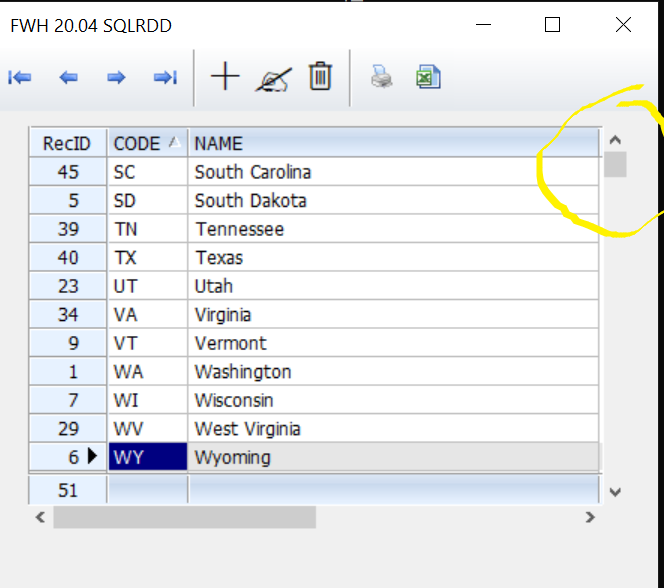Select the South Dakota name cell

394,200
